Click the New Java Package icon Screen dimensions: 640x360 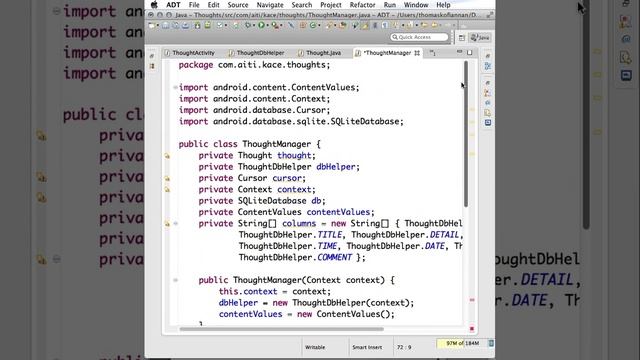click(303, 25)
